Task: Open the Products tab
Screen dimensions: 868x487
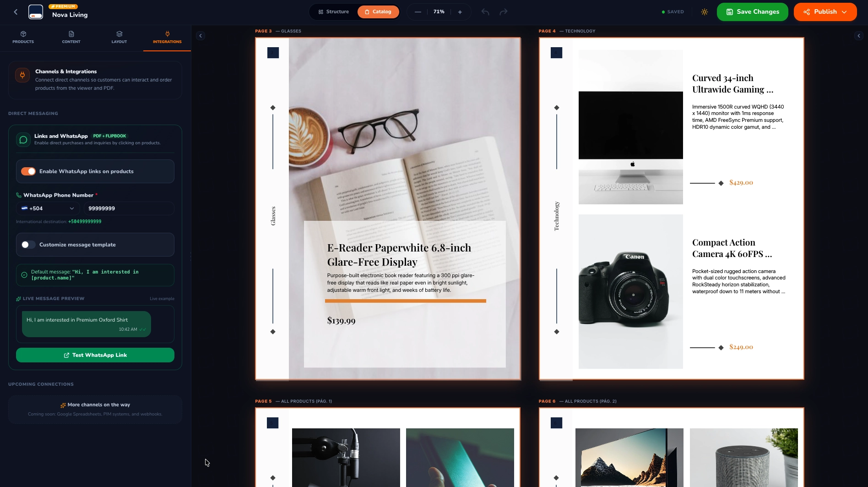Action: (x=23, y=38)
